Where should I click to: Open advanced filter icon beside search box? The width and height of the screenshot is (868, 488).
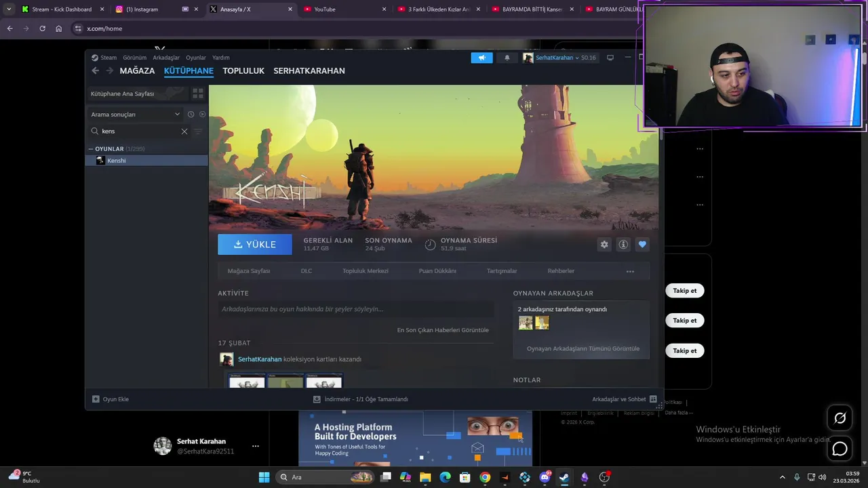click(x=198, y=131)
